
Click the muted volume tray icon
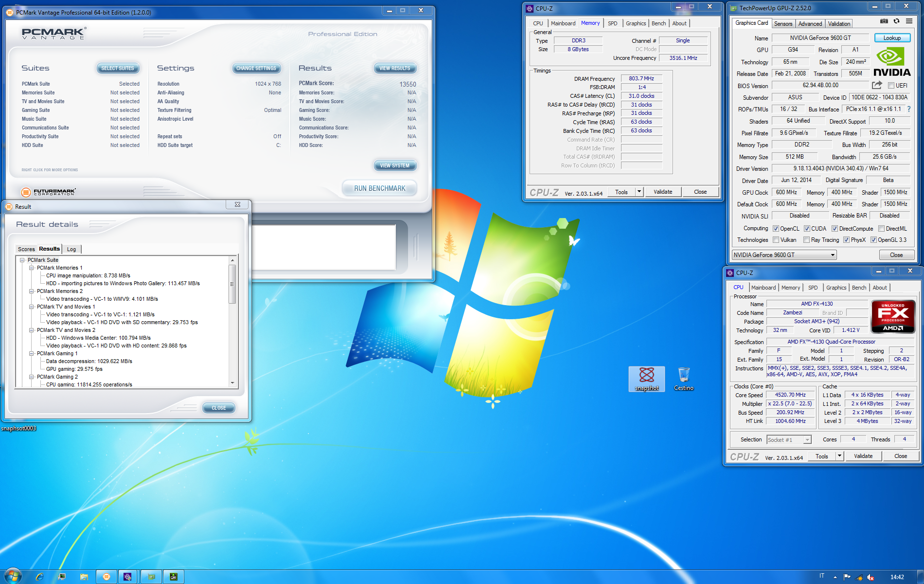pyautogui.click(x=871, y=577)
